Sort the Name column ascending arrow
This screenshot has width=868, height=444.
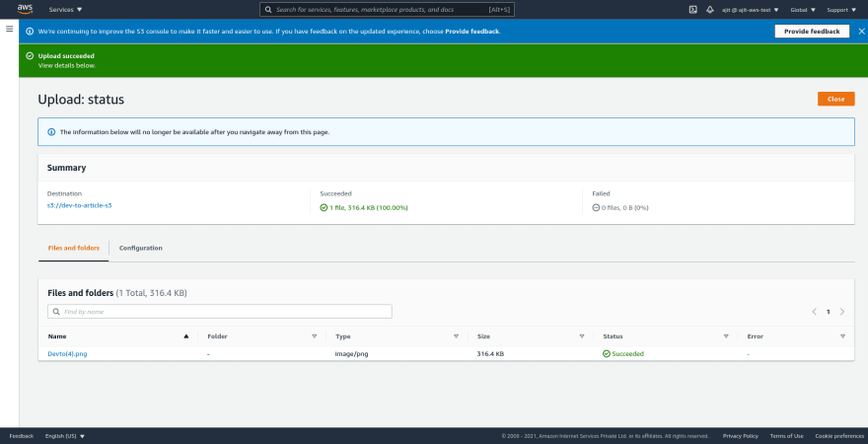186,336
